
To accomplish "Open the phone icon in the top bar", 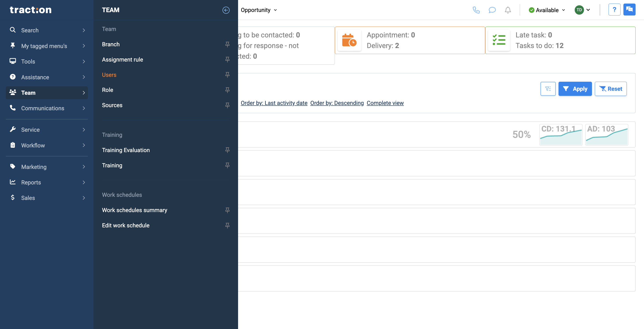I will coord(476,10).
